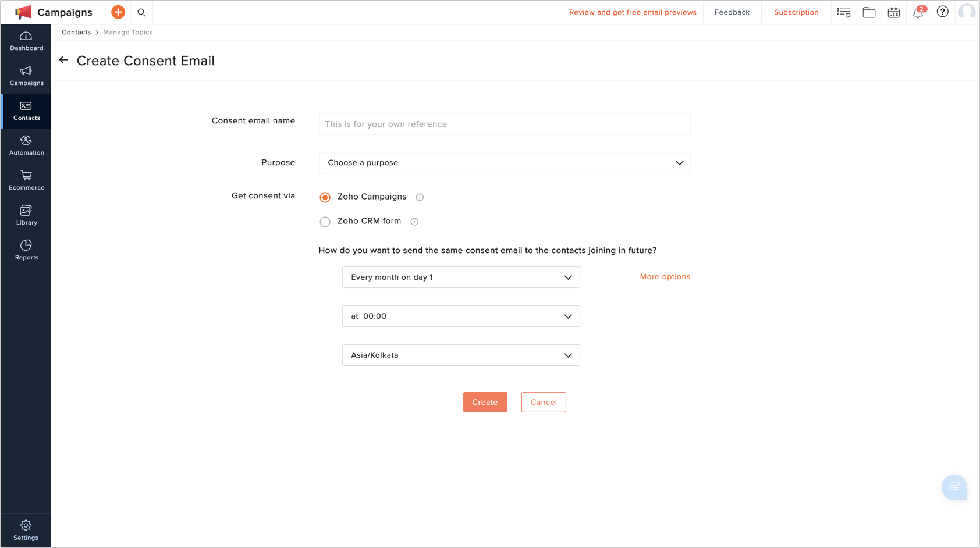Screen dimensions: 980x548
Task: Click the orange plus create icon
Action: coord(118,12)
